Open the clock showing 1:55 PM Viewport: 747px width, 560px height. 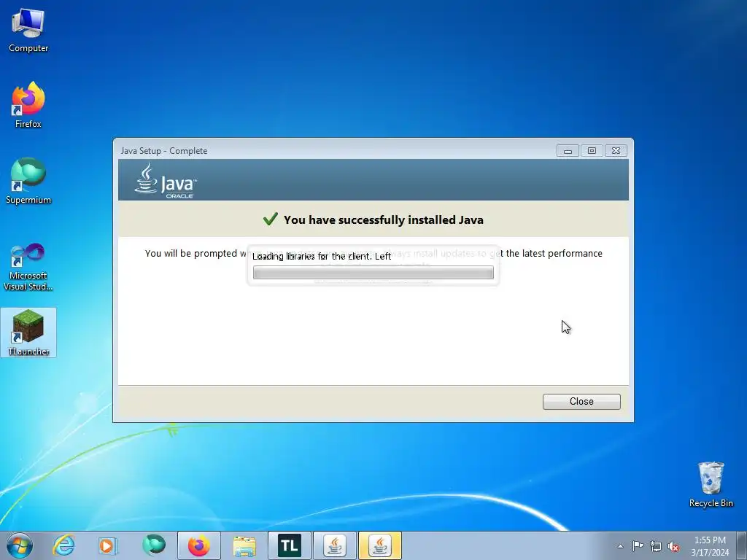(710, 546)
